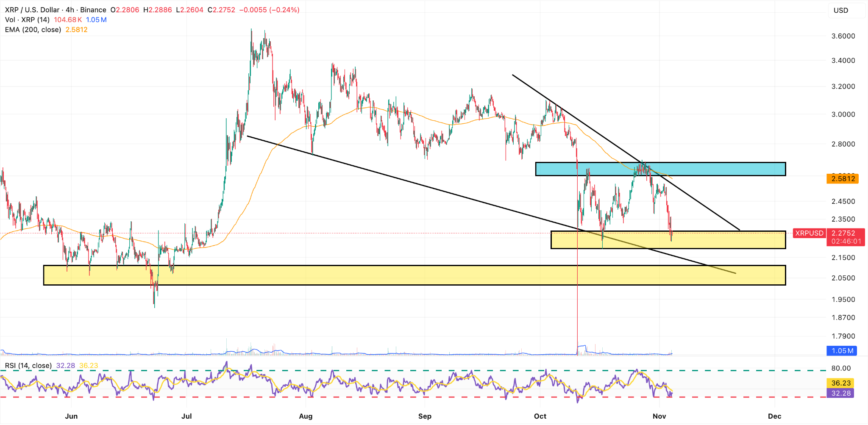Click the 3.6000 price scale label
The image size is (868, 425).
pyautogui.click(x=843, y=36)
